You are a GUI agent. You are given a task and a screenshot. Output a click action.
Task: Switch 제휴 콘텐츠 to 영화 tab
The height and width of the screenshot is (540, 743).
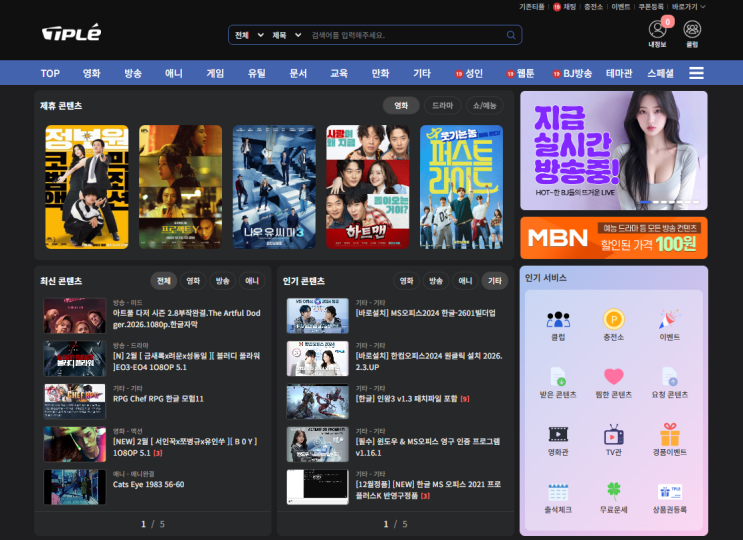coord(401,106)
